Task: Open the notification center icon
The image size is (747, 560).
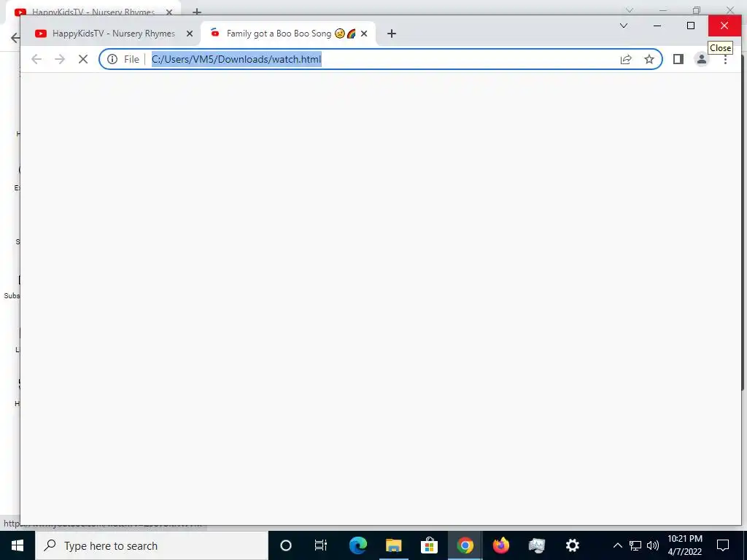Action: point(723,545)
